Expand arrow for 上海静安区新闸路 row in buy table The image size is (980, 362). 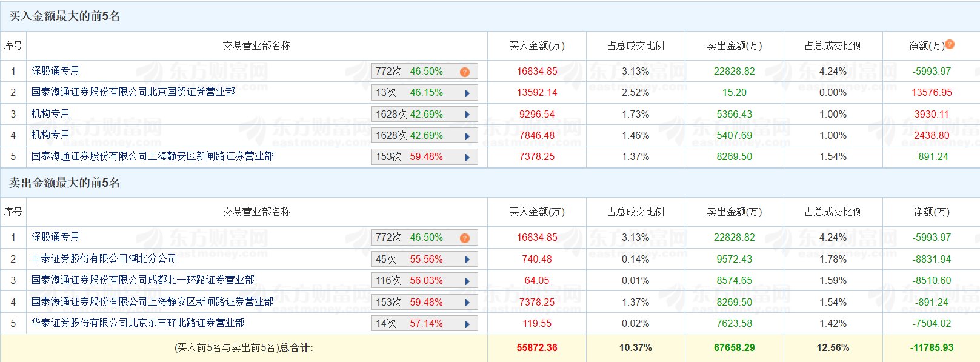(x=467, y=157)
